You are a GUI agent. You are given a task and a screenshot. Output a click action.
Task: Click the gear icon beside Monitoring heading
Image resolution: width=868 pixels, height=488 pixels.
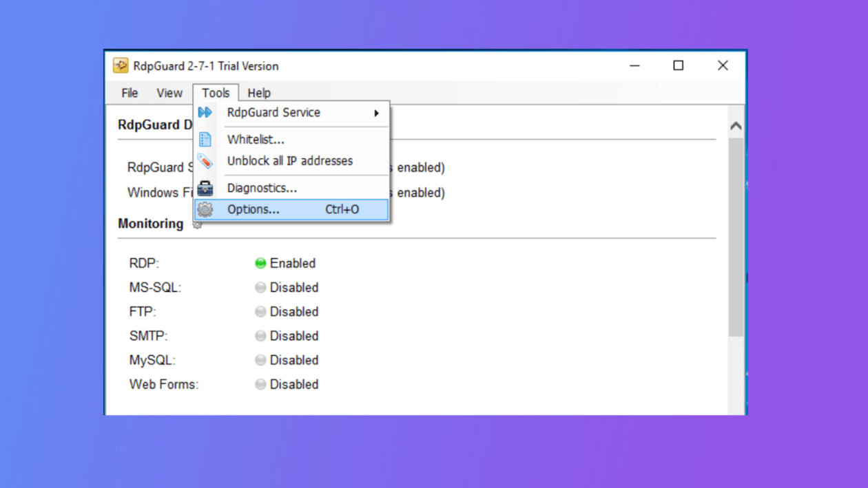pyautogui.click(x=197, y=224)
